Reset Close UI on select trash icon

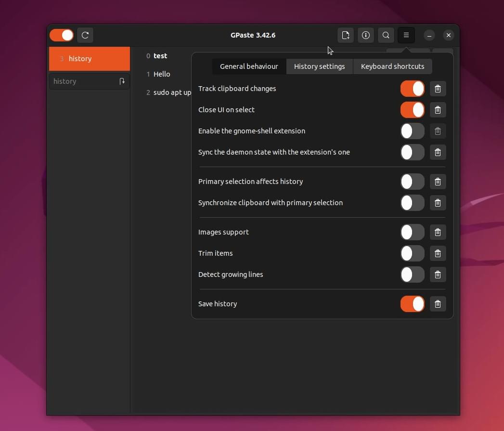click(438, 110)
